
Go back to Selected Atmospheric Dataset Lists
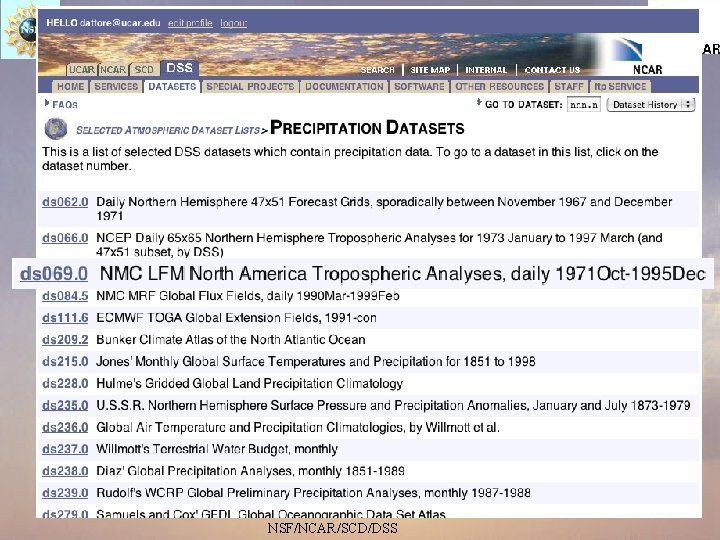168,130
